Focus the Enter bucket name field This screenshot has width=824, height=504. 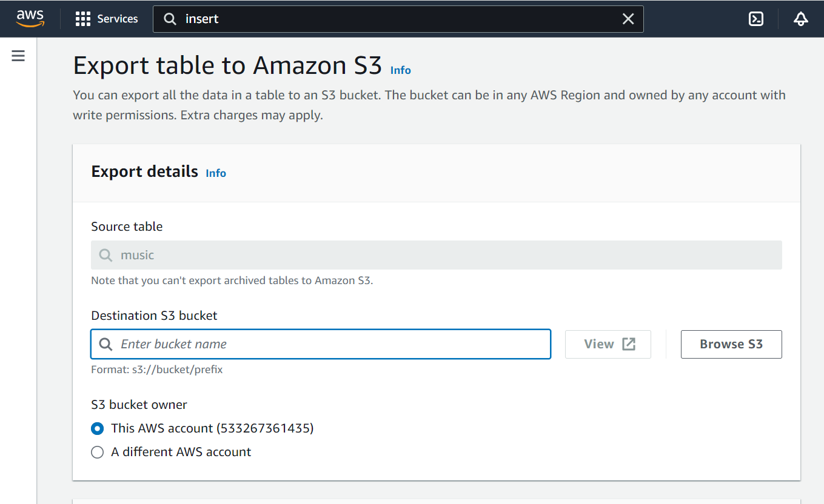point(321,344)
